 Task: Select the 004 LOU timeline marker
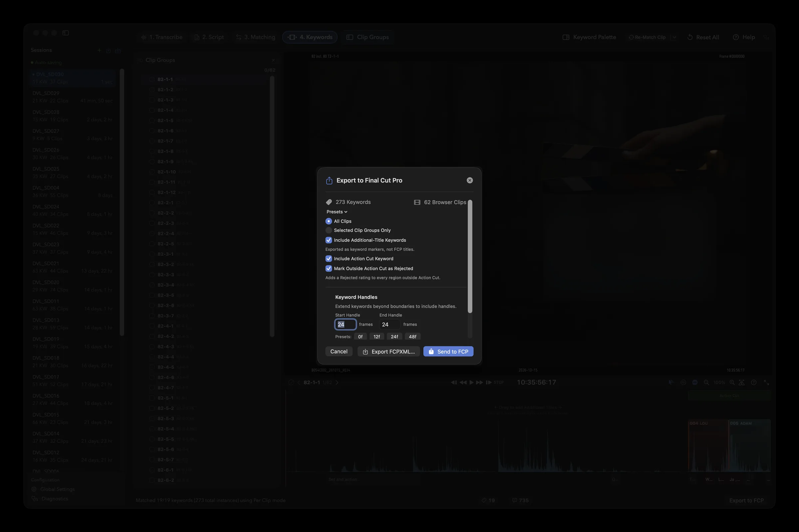pyautogui.click(x=708, y=445)
